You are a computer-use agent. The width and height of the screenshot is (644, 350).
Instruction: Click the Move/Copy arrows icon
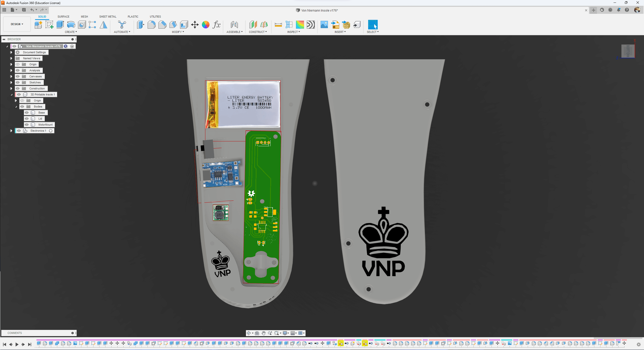[195, 25]
